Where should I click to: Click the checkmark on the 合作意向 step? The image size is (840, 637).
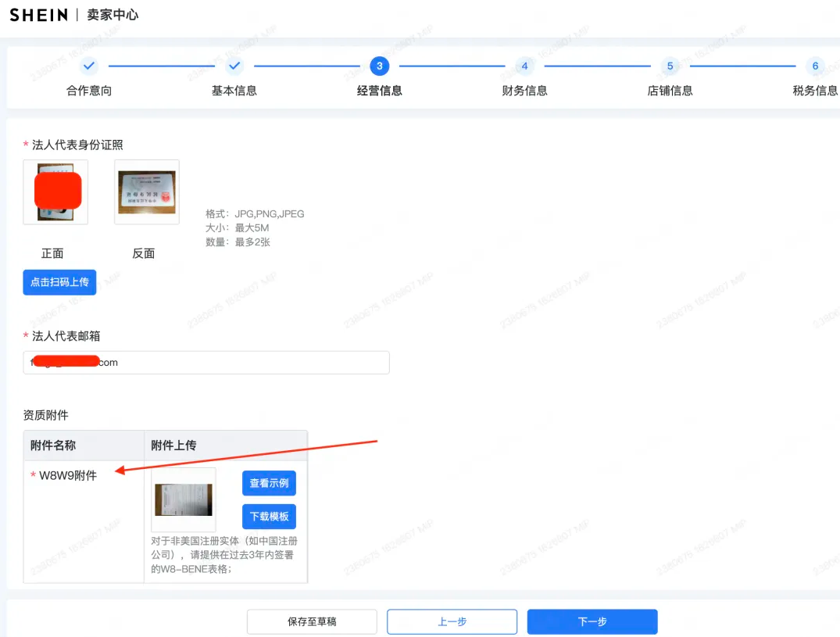click(88, 66)
